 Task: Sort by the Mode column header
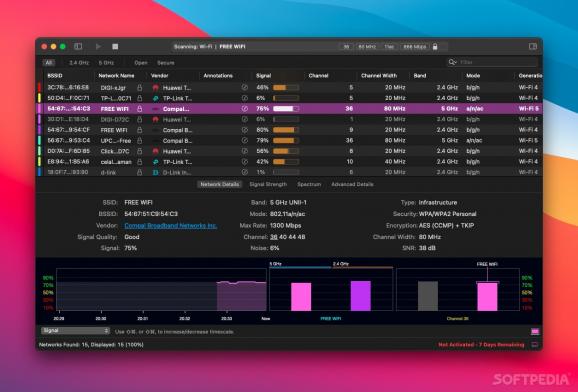click(x=473, y=76)
